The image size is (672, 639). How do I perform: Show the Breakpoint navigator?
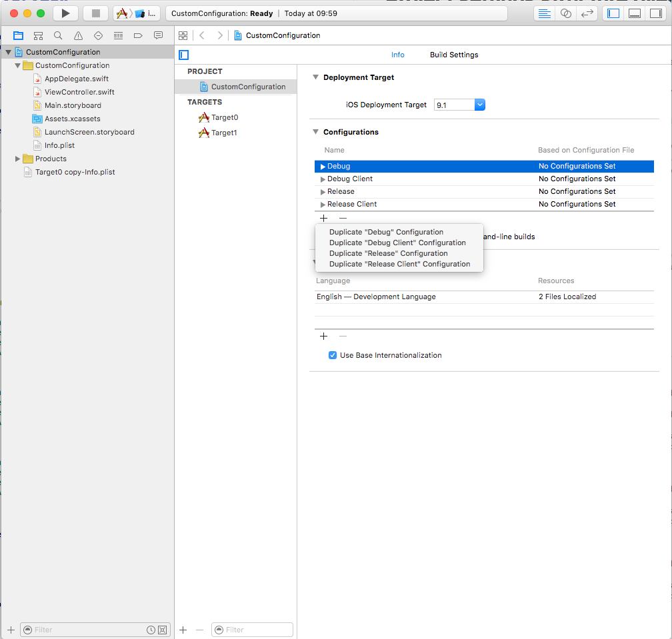click(x=138, y=35)
